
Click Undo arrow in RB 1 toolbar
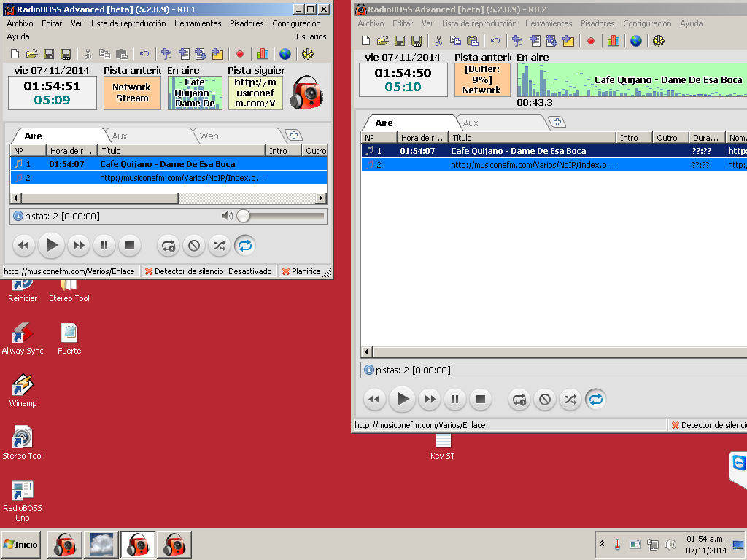[144, 54]
